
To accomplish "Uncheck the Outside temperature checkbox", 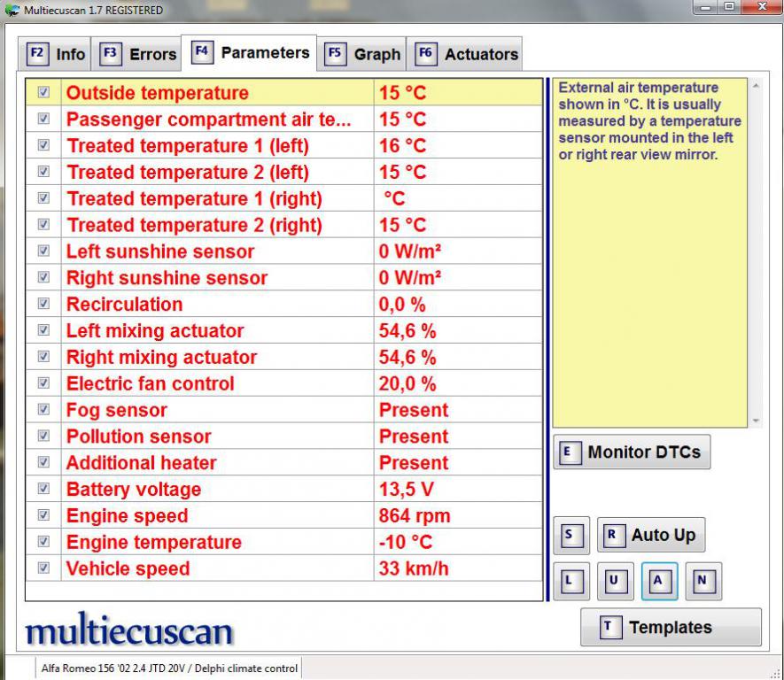I will click(43, 92).
